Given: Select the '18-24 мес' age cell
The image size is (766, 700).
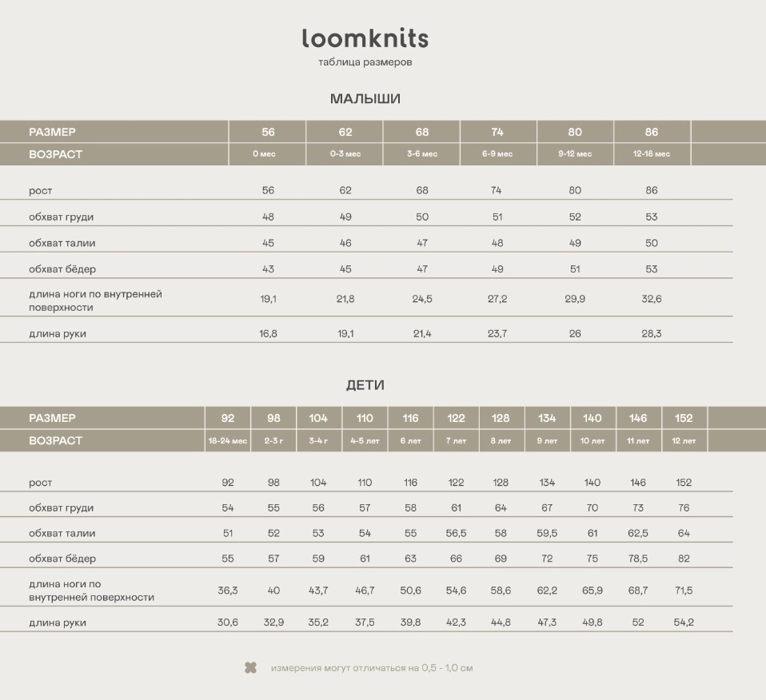Looking at the screenshot, I should [228, 441].
